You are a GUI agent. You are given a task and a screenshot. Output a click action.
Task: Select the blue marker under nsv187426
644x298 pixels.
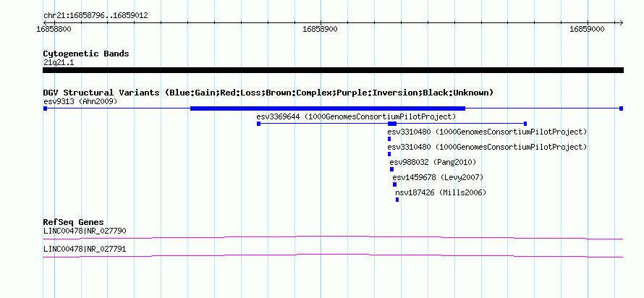pyautogui.click(x=397, y=200)
